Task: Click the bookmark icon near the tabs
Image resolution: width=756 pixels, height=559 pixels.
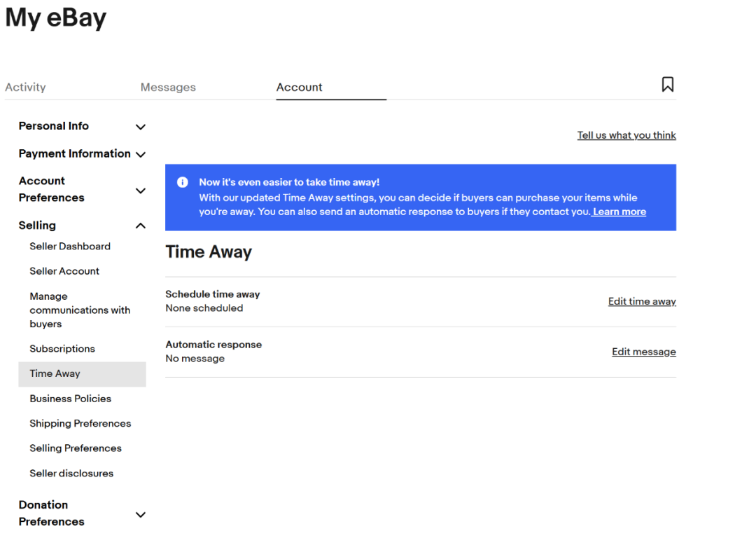Action: click(x=667, y=85)
